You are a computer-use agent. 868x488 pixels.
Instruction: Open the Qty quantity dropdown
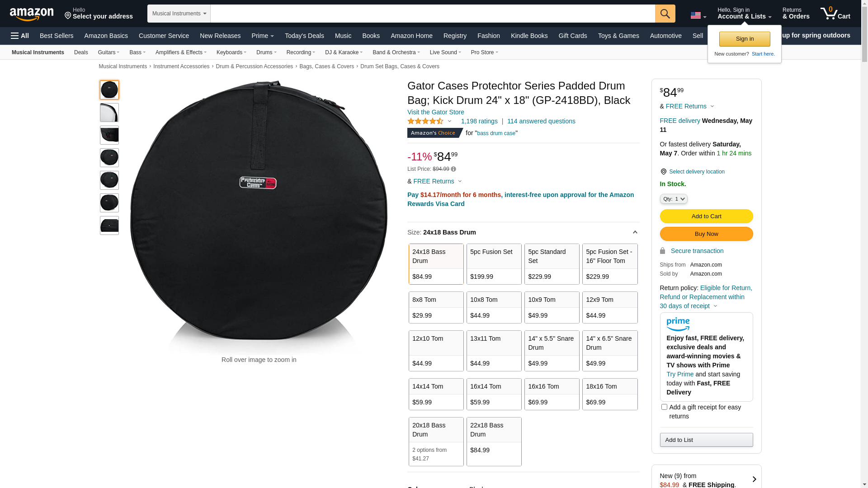(x=673, y=199)
